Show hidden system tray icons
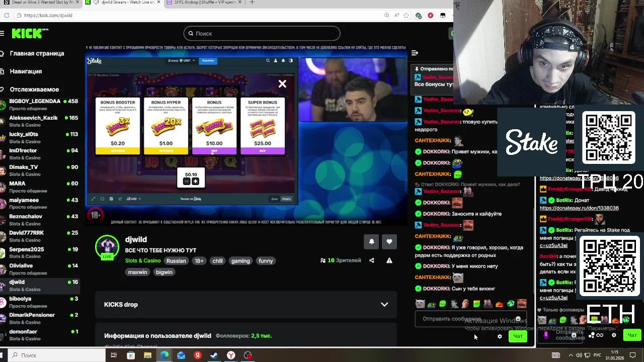The image size is (644, 362). [571, 355]
